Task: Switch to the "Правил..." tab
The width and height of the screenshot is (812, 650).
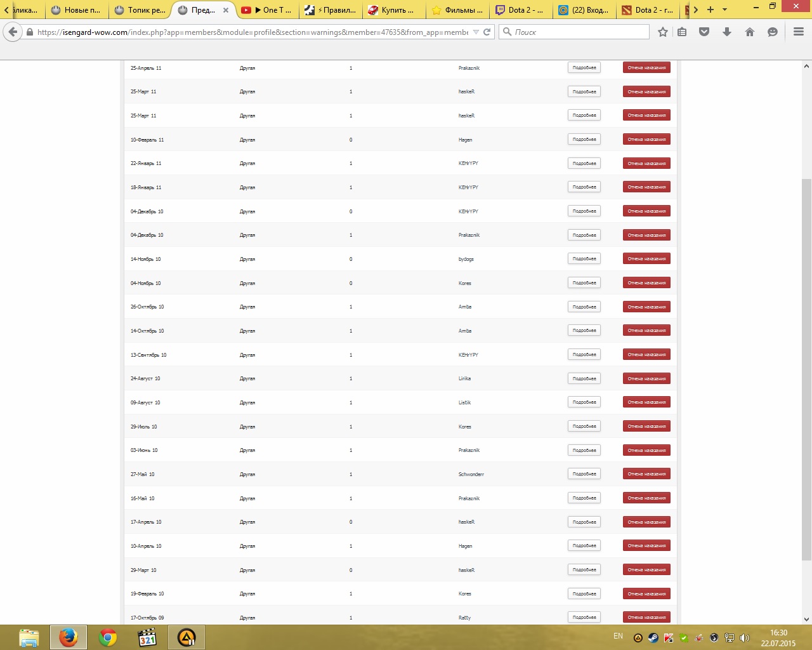Action: click(330, 10)
